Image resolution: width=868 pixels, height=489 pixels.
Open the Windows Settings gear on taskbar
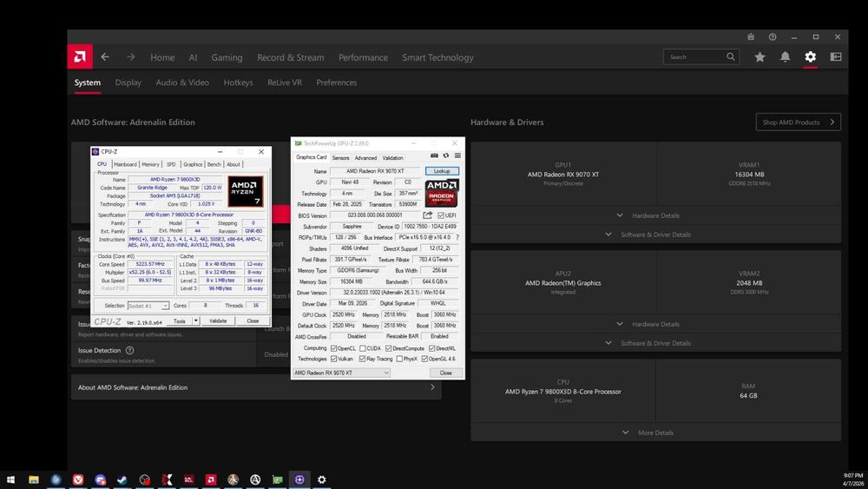point(322,479)
